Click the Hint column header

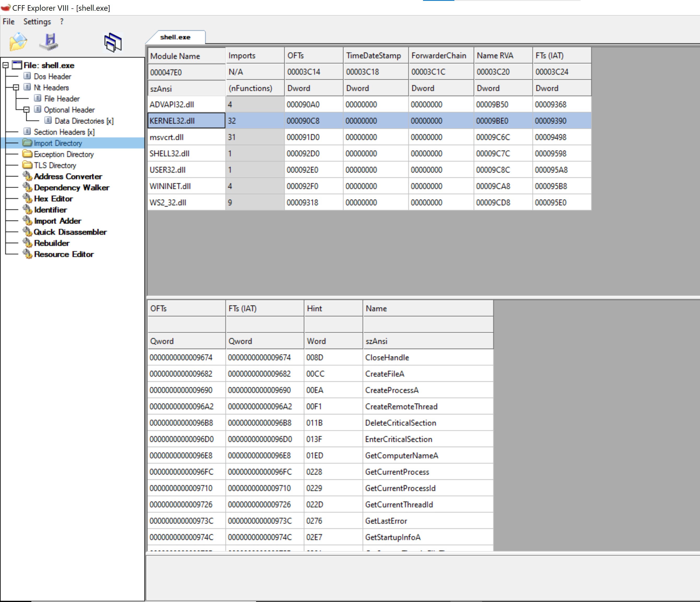[x=333, y=308]
